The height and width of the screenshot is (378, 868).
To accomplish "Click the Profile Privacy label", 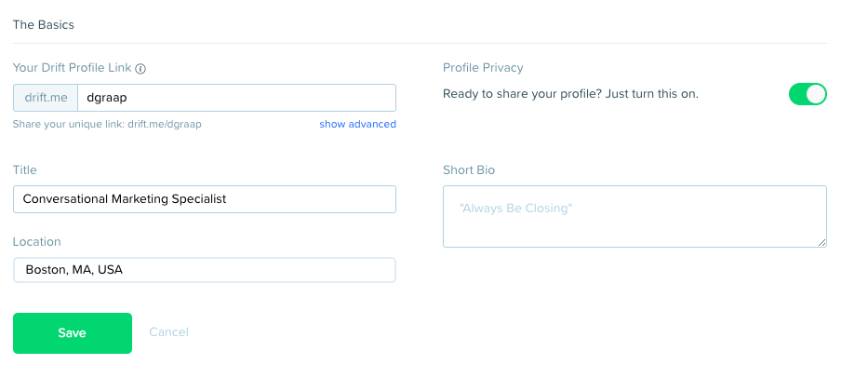I will pyautogui.click(x=483, y=68).
